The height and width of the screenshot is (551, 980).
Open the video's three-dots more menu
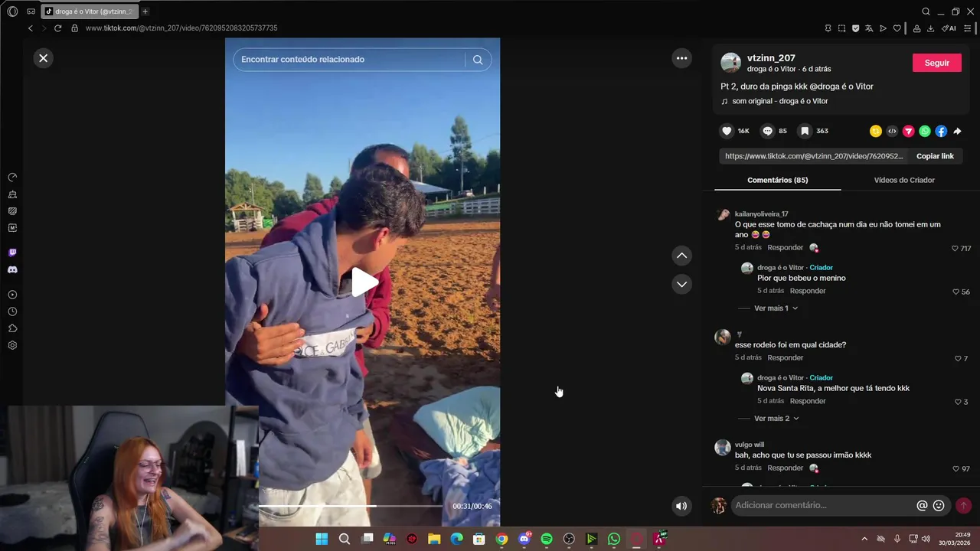pyautogui.click(x=681, y=58)
